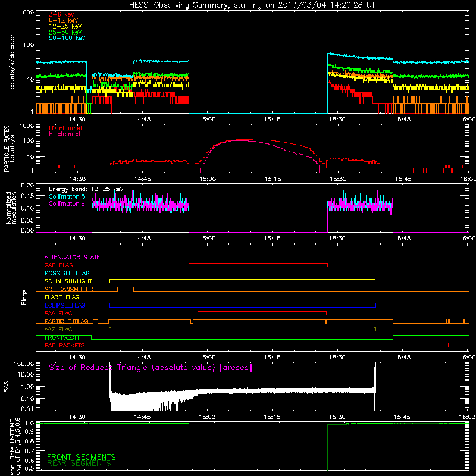Click the vertical 'Flags' axis label
Viewport: 476px width, 476px height.
pyautogui.click(x=24, y=297)
